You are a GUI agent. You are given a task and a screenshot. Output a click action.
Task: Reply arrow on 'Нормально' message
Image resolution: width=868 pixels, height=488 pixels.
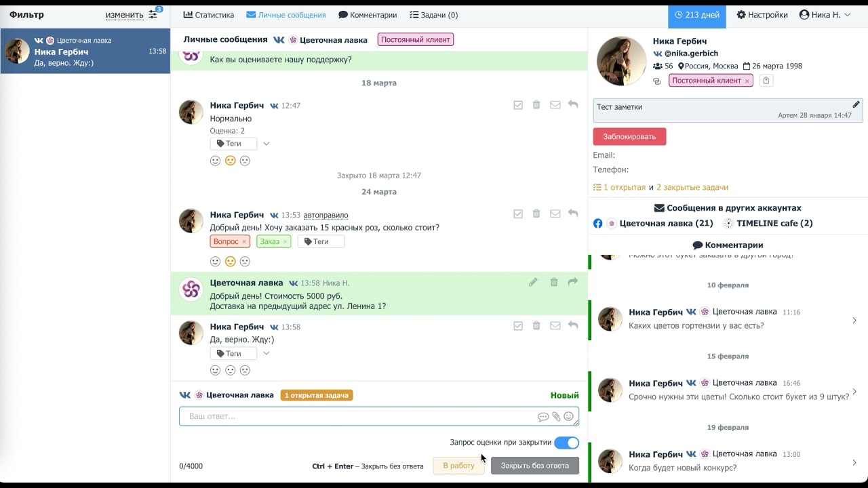(x=573, y=105)
